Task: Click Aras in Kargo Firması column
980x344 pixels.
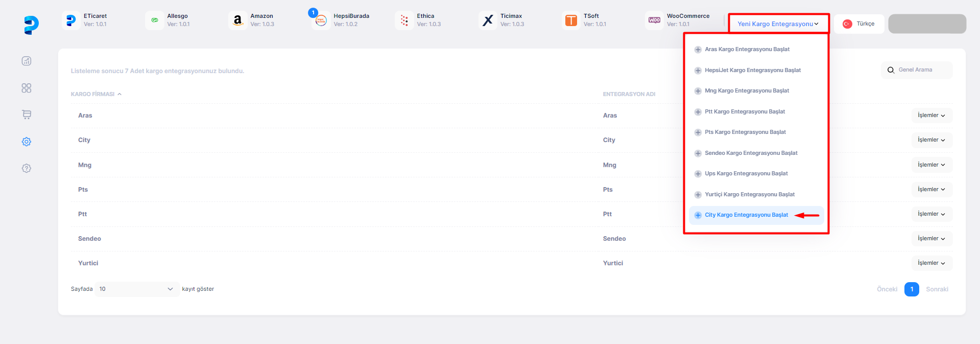Action: 85,116
